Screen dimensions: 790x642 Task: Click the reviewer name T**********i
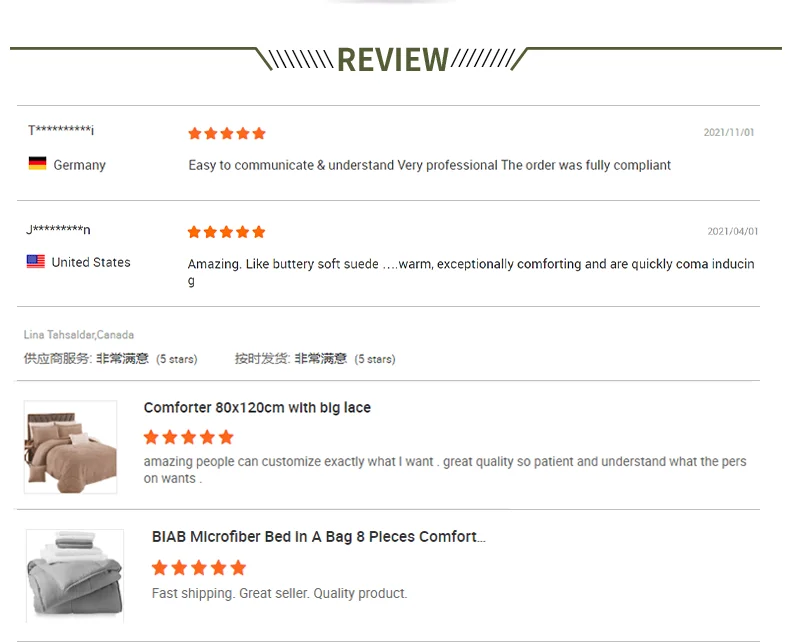[x=61, y=131]
